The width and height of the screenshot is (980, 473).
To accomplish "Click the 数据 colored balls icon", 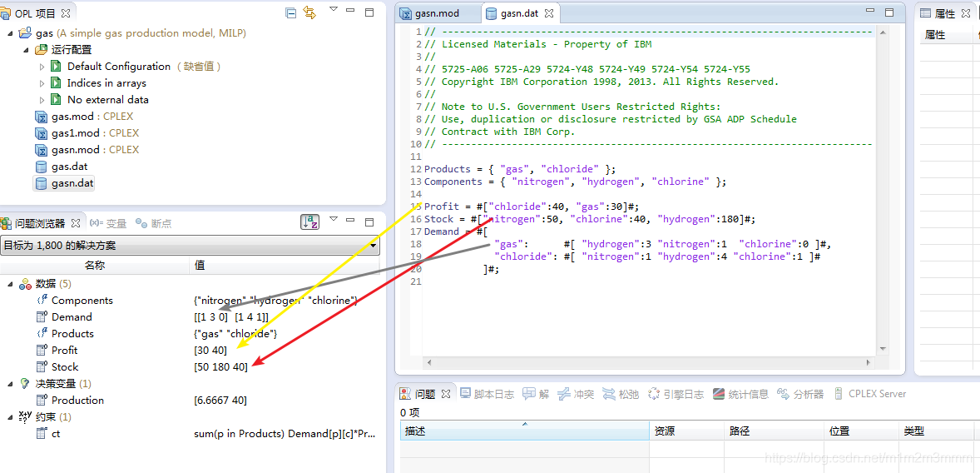I will click(x=25, y=284).
